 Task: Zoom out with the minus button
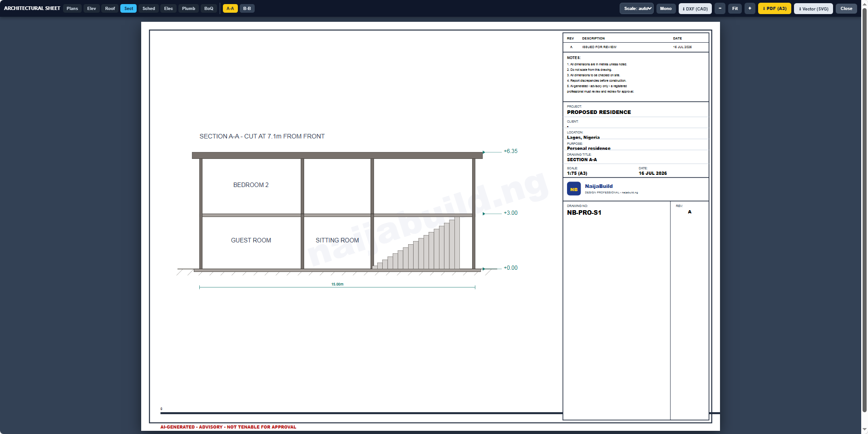tap(720, 9)
